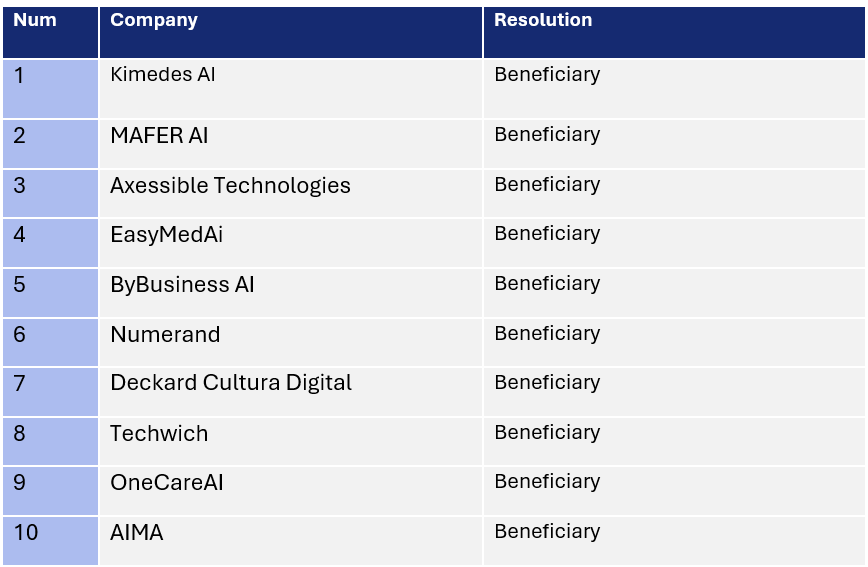Click the OneCareAI company cell
This screenshot has width=868, height=567.
pos(167,482)
